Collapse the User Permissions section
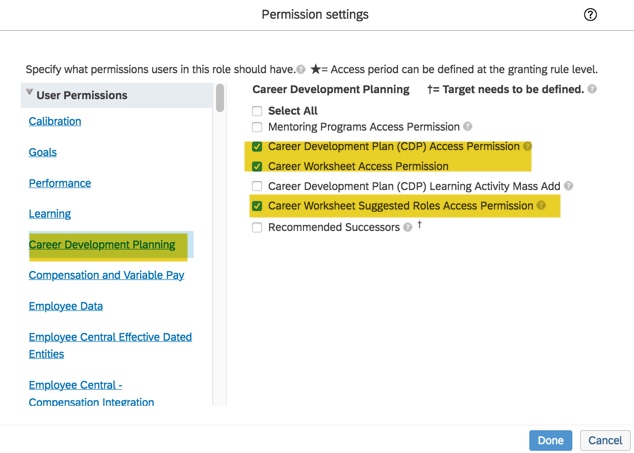Viewport: 634px width, 453px height. coord(30,94)
